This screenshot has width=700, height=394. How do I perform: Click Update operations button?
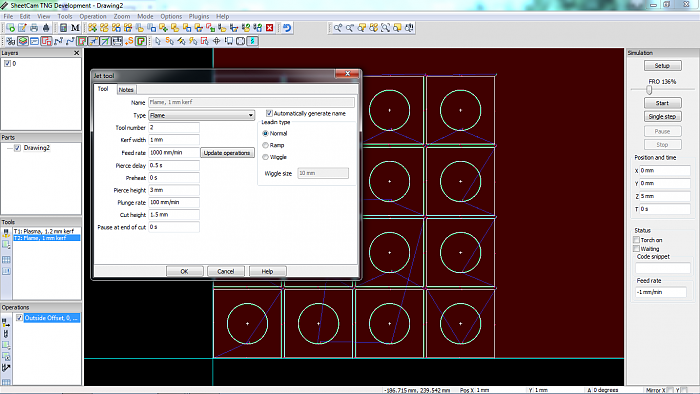tap(227, 153)
